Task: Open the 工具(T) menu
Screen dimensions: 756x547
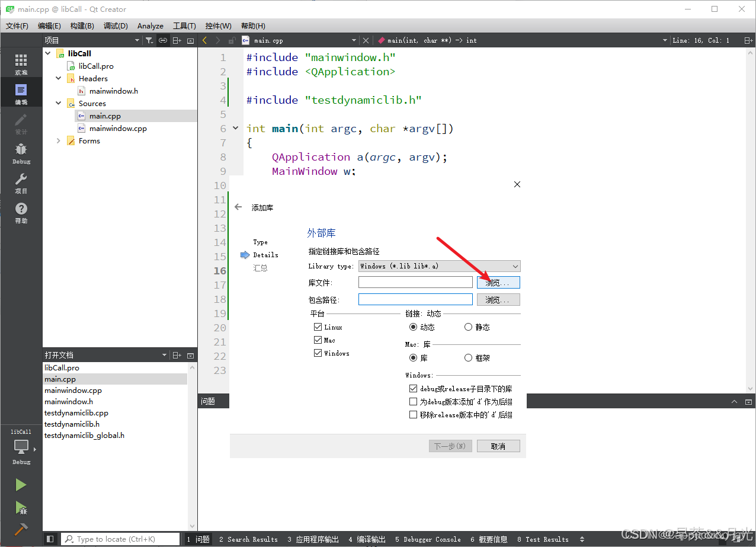Action: point(184,26)
